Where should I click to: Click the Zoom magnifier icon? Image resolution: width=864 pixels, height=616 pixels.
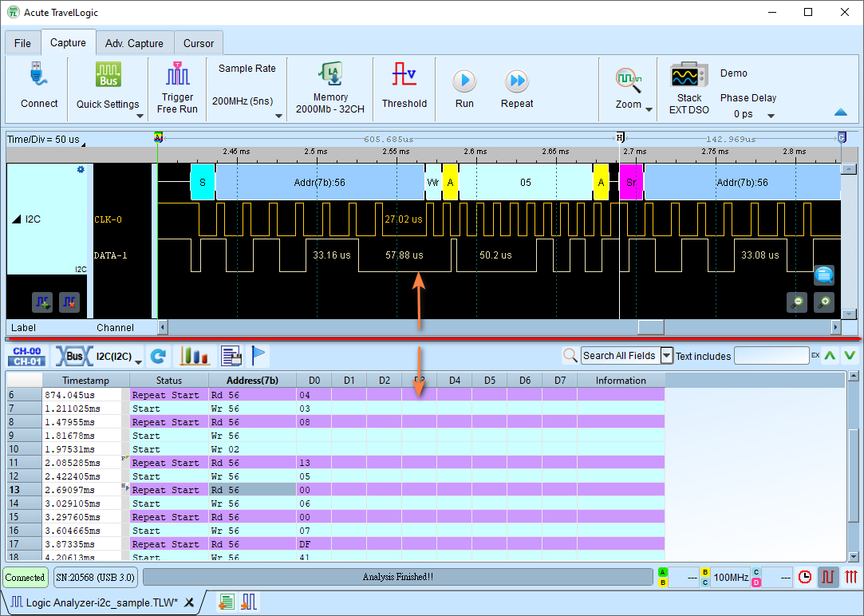pyautogui.click(x=628, y=80)
